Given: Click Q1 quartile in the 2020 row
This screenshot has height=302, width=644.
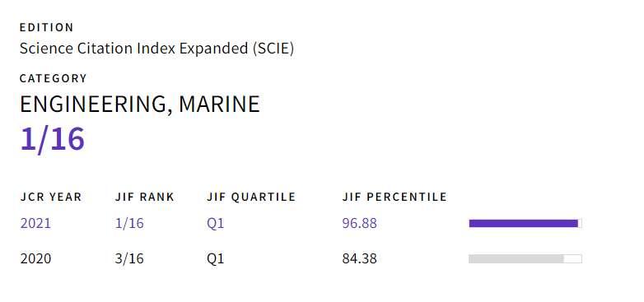Looking at the screenshot, I should coord(216,259).
